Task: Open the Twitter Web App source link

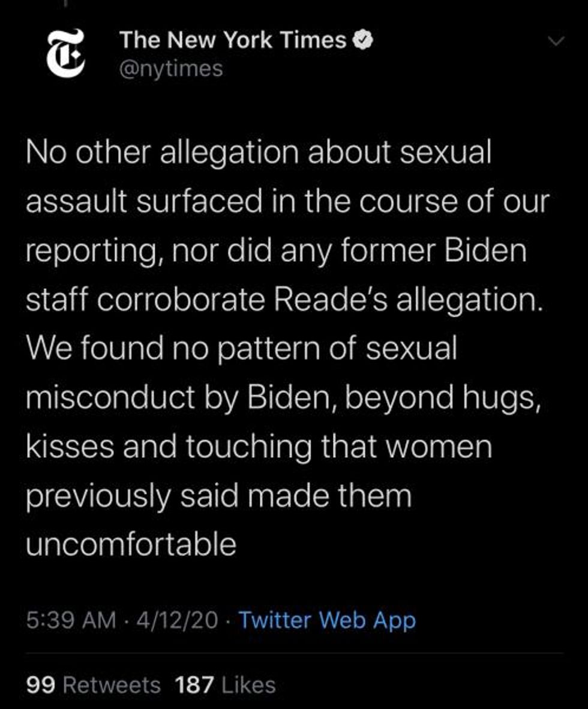Action: pyautogui.click(x=327, y=620)
